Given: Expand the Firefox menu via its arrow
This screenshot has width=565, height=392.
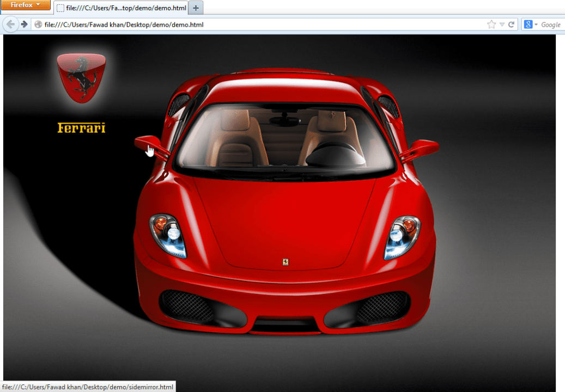Looking at the screenshot, I should coord(38,5).
